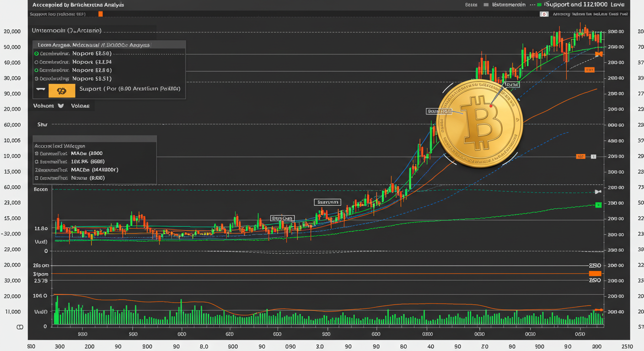Toggle the MACDn (44R800r) indicator checkbox

click(x=37, y=170)
